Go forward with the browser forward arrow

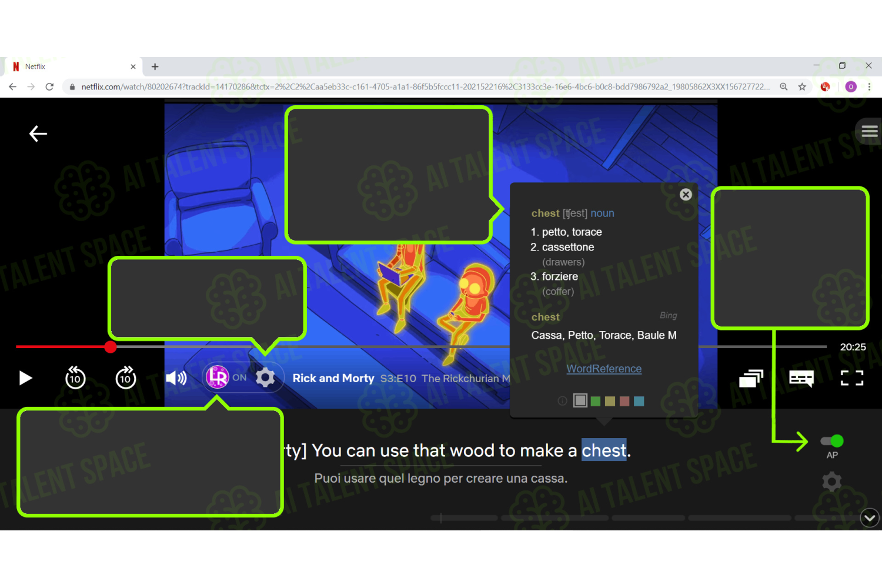(x=31, y=86)
